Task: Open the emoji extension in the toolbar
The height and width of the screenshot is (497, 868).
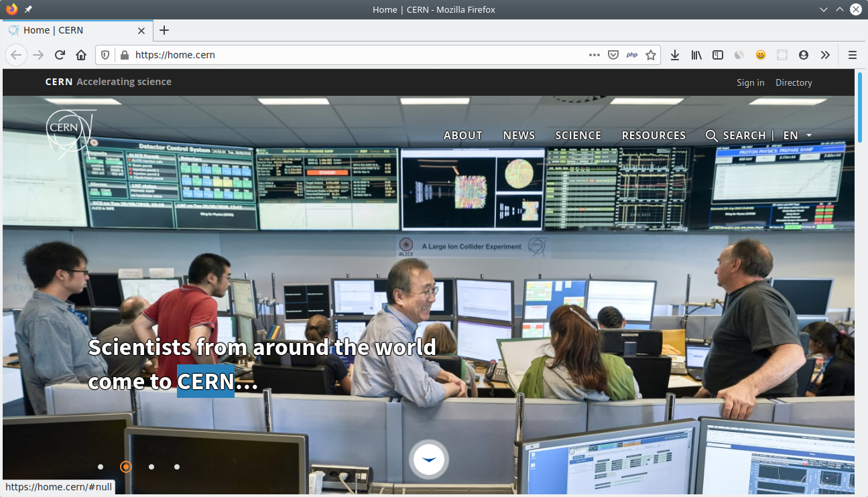Action: [x=761, y=55]
